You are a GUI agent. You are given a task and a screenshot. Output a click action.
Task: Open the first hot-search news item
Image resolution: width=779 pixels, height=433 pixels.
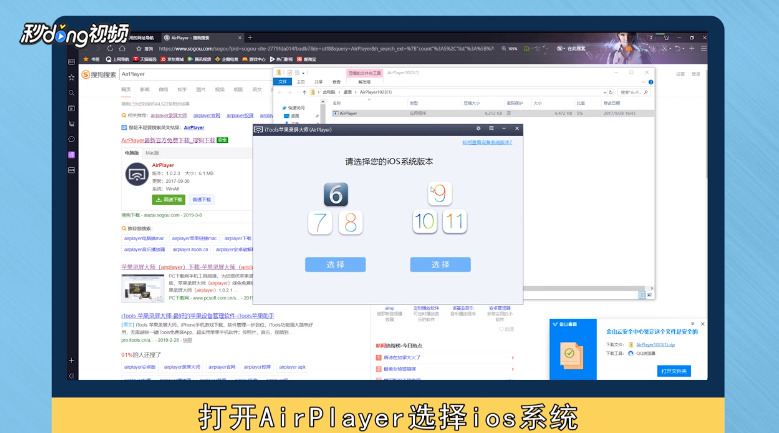point(401,358)
